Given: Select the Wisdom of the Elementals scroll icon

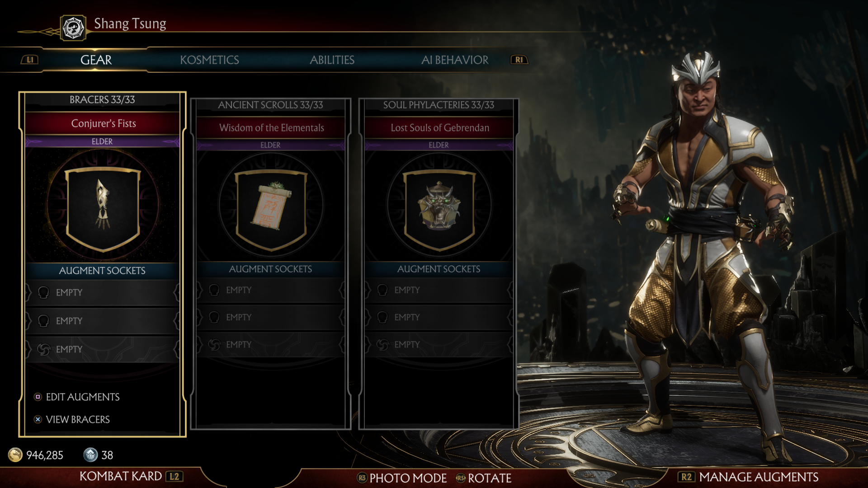Looking at the screenshot, I should [x=271, y=209].
